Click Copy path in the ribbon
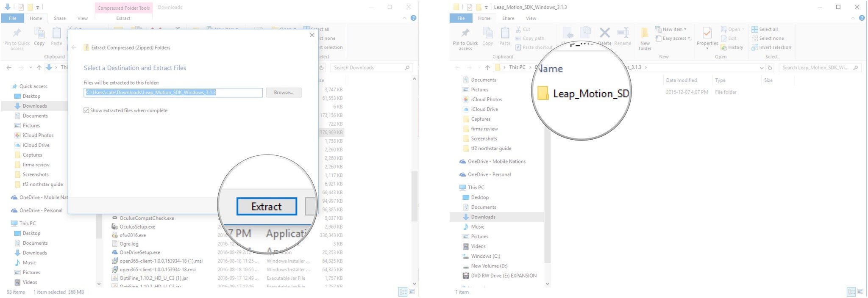 (530, 38)
